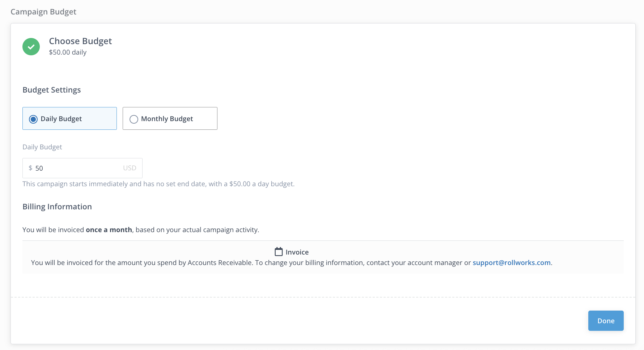Click the campaign start date helper text
The width and height of the screenshot is (644, 350).
click(158, 184)
